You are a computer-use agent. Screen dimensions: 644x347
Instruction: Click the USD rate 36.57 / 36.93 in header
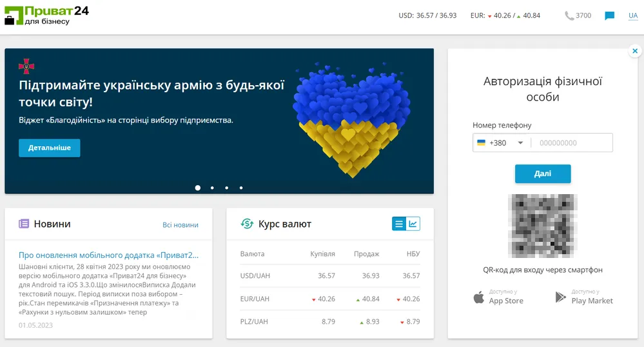pyautogui.click(x=427, y=15)
